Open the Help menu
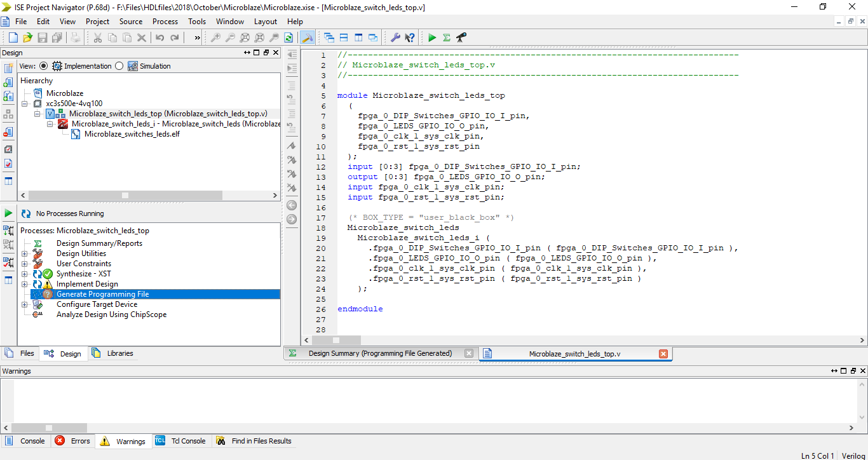The image size is (868, 460). click(295, 22)
